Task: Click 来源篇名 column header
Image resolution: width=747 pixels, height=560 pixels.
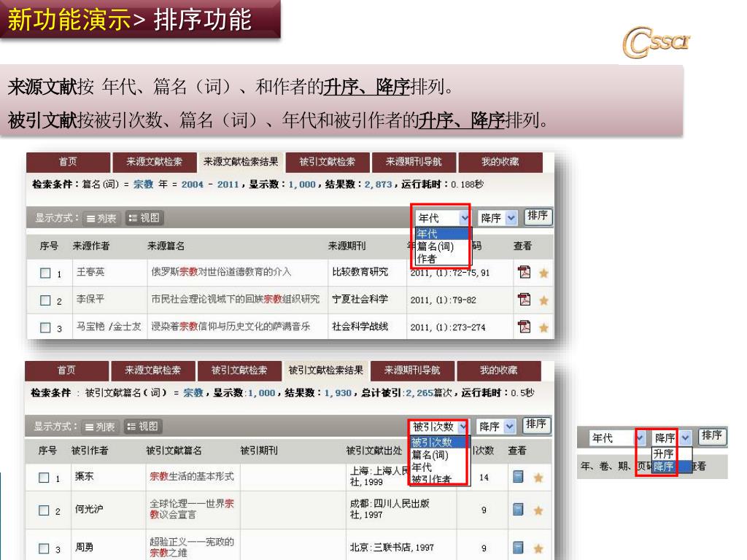Action: pos(166,246)
